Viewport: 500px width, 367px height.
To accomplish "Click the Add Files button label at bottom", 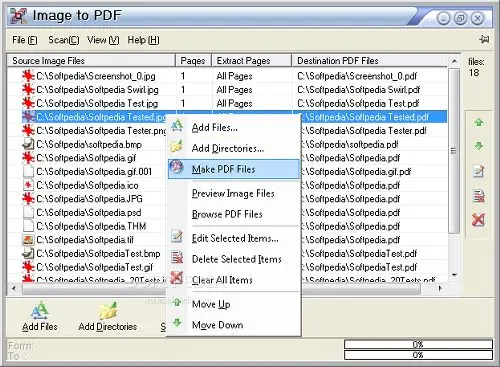I will point(40,327).
